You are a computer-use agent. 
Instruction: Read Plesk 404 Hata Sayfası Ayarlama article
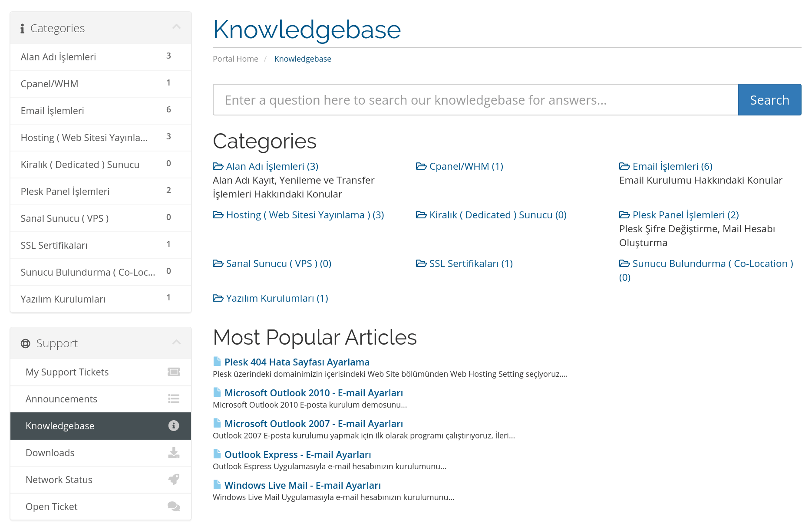pyautogui.click(x=297, y=362)
